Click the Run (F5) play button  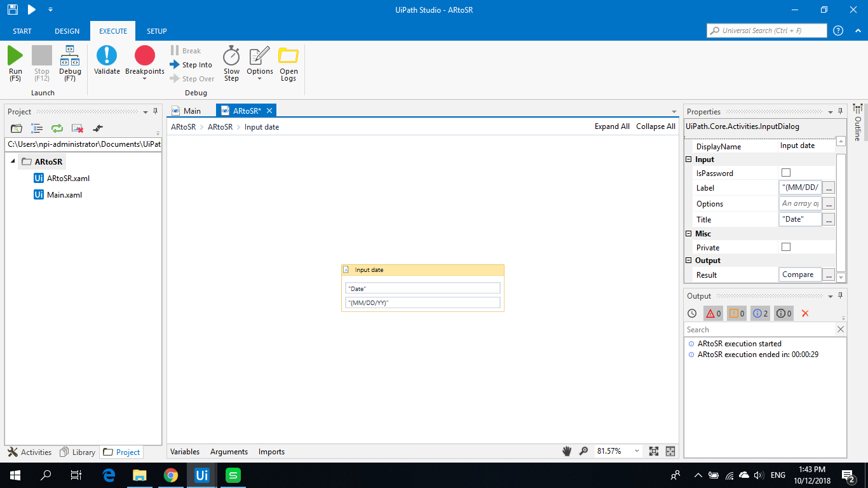15,63
